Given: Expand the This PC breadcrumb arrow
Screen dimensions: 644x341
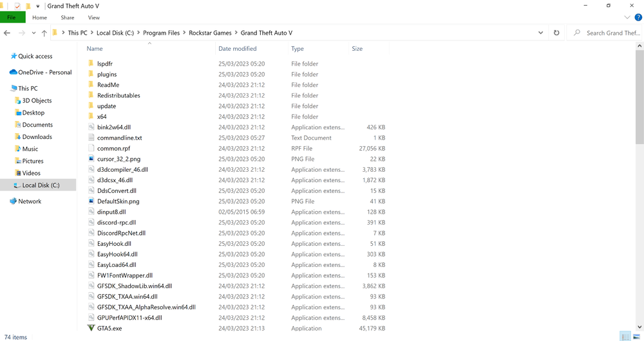Looking at the screenshot, I should click(92, 33).
